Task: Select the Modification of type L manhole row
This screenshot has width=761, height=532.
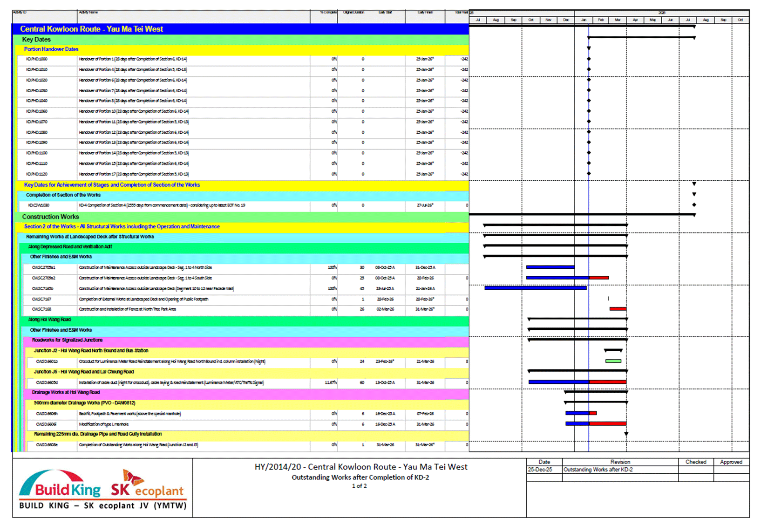Action: [x=103, y=424]
